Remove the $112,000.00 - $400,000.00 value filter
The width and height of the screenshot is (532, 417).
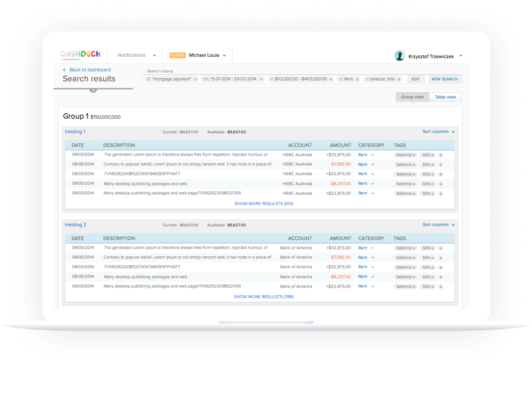click(331, 79)
